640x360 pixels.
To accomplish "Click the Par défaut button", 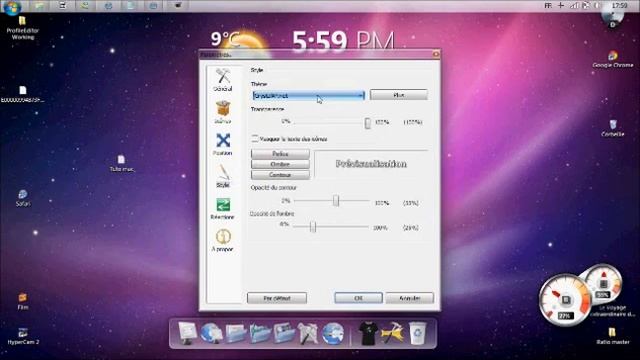I will pos(277,298).
